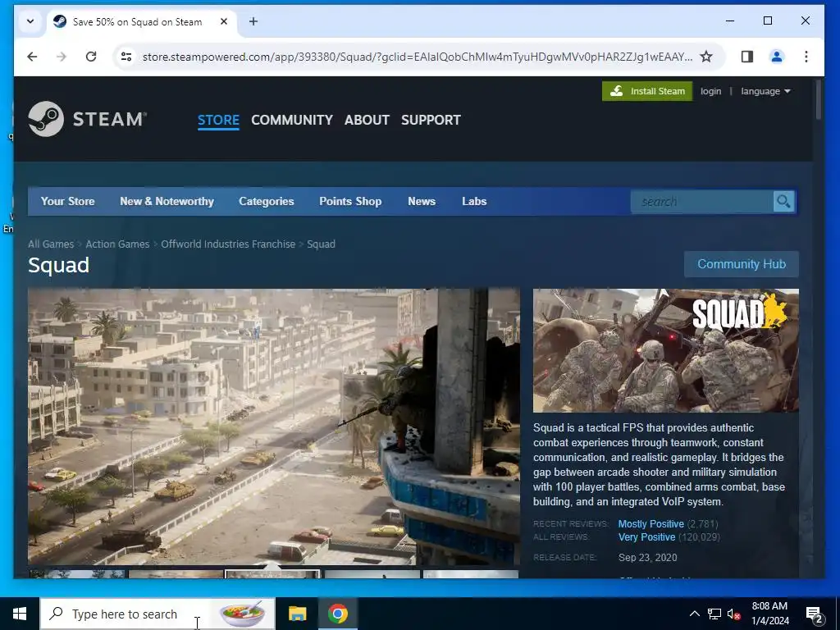Open Your Store menu
840x630 pixels.
(x=67, y=202)
